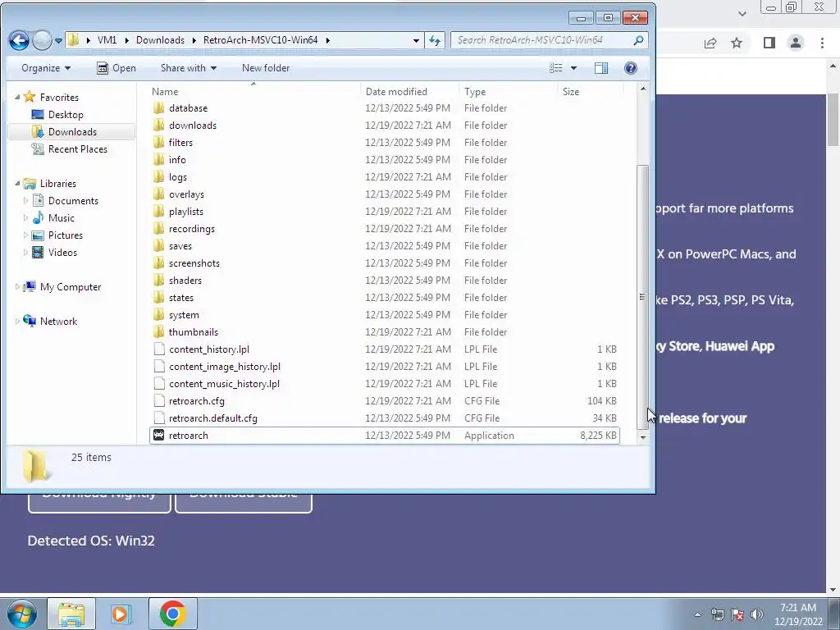Click the volume speaker tray icon
Viewport: 840px width, 630px height.
click(756, 614)
